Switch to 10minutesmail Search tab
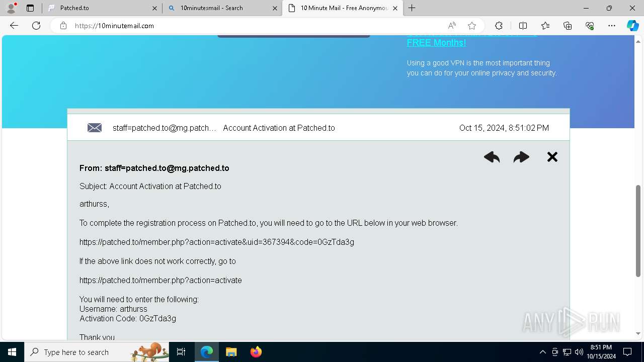 click(x=222, y=8)
